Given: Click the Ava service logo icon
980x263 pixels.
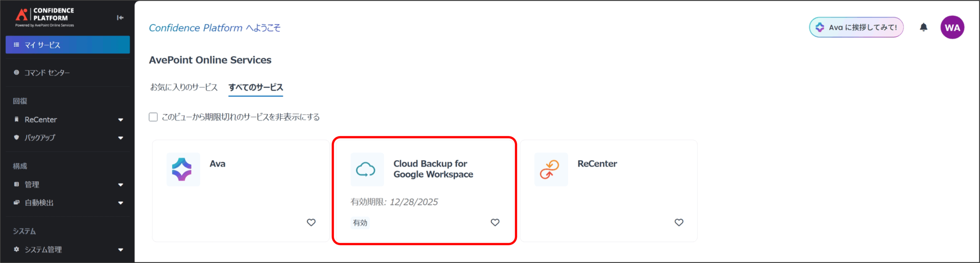Looking at the screenshot, I should click(183, 169).
